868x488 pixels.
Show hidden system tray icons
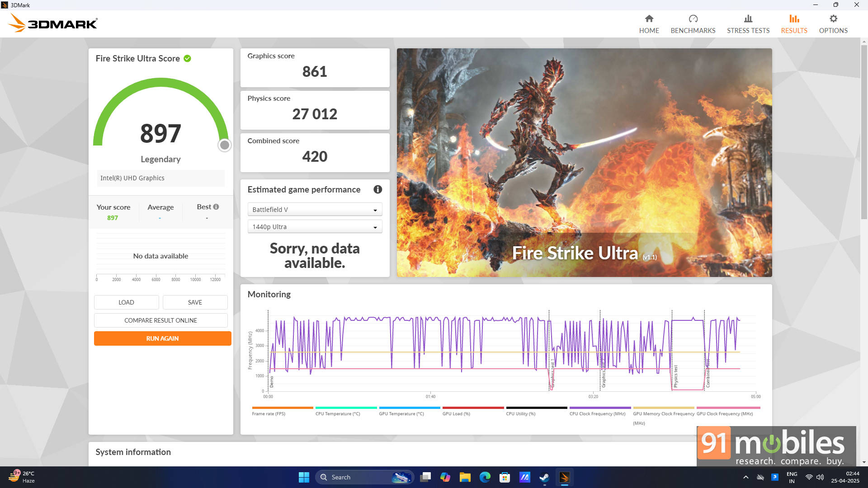745,477
